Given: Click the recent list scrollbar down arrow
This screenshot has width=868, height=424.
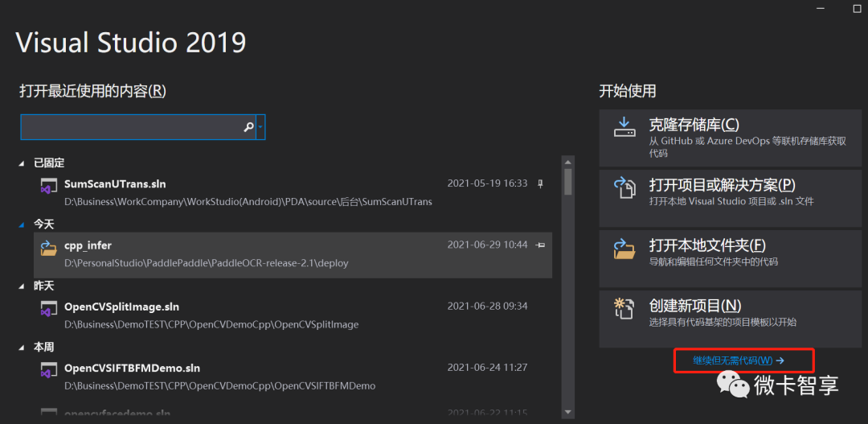Looking at the screenshot, I should click(567, 412).
